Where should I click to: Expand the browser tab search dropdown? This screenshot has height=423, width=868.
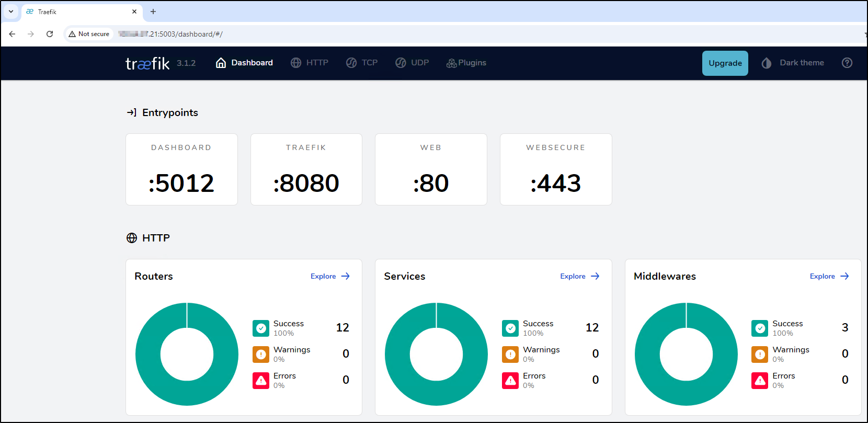(11, 12)
